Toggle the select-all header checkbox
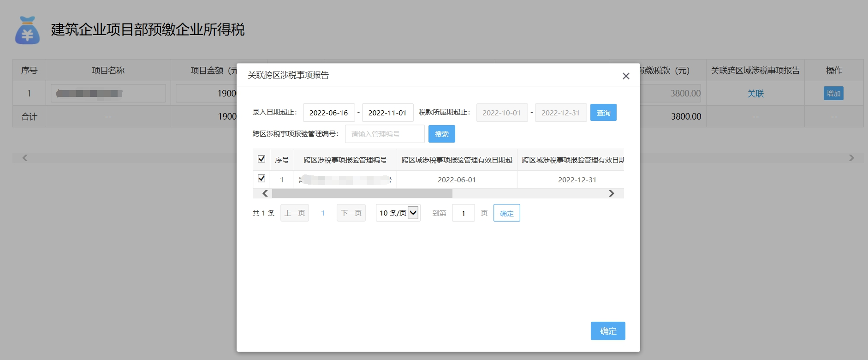 click(x=262, y=159)
